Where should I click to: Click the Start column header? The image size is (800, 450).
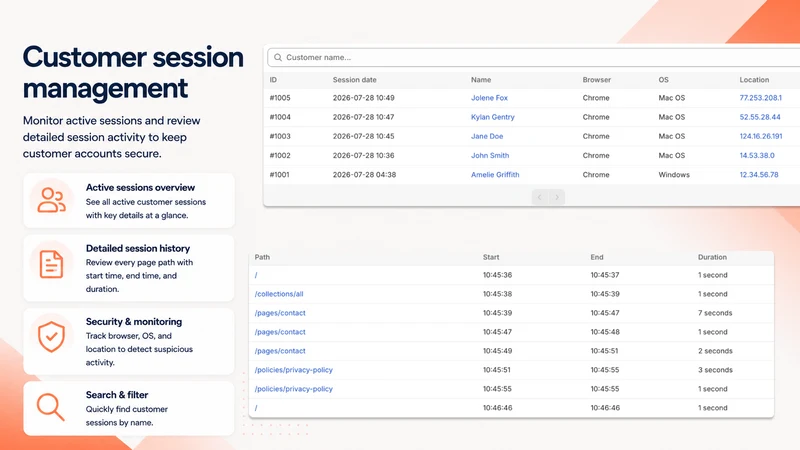(x=491, y=257)
